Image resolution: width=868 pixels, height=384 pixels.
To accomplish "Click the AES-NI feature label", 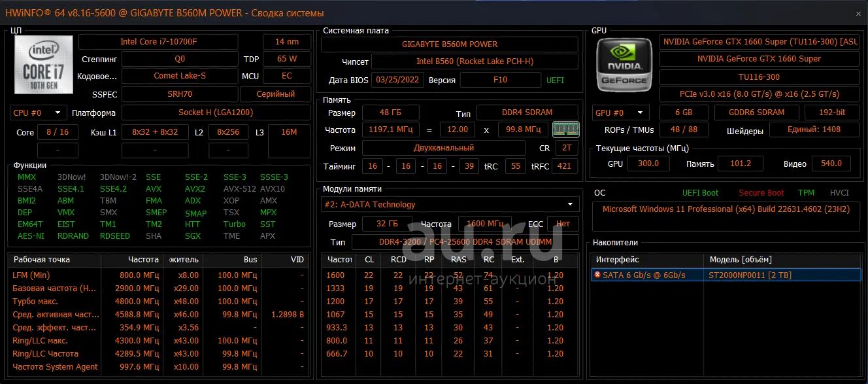I will point(31,236).
